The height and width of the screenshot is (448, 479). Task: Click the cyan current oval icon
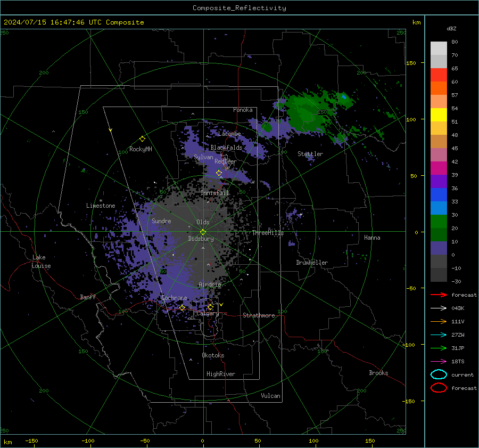coord(439,374)
